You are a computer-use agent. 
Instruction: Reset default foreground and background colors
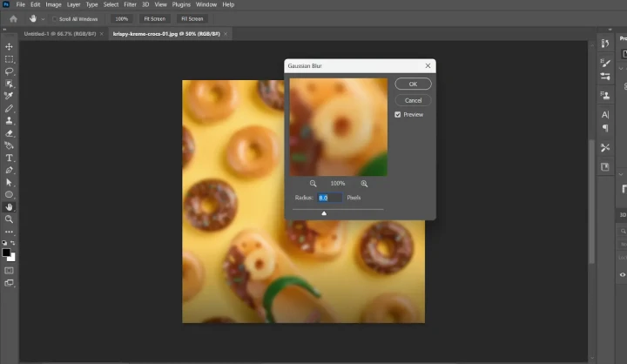[x=4, y=243]
